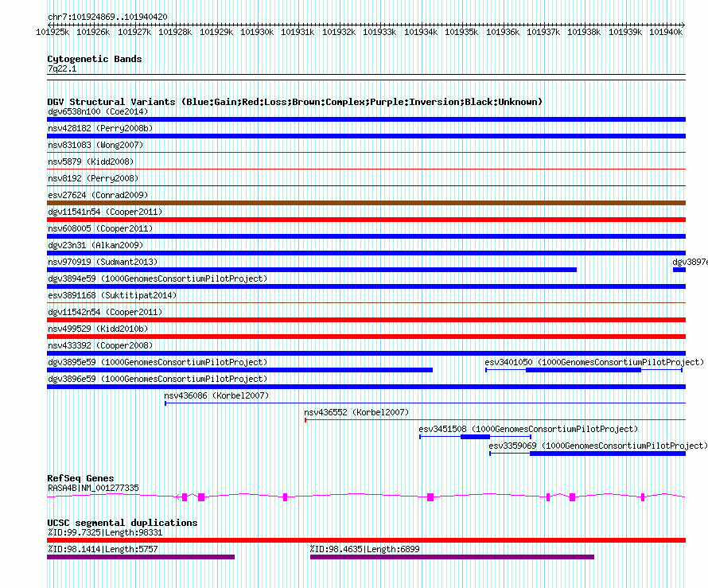Click the %ID:98.4635|Length:6899 label
708x588 pixels.
[365, 549]
